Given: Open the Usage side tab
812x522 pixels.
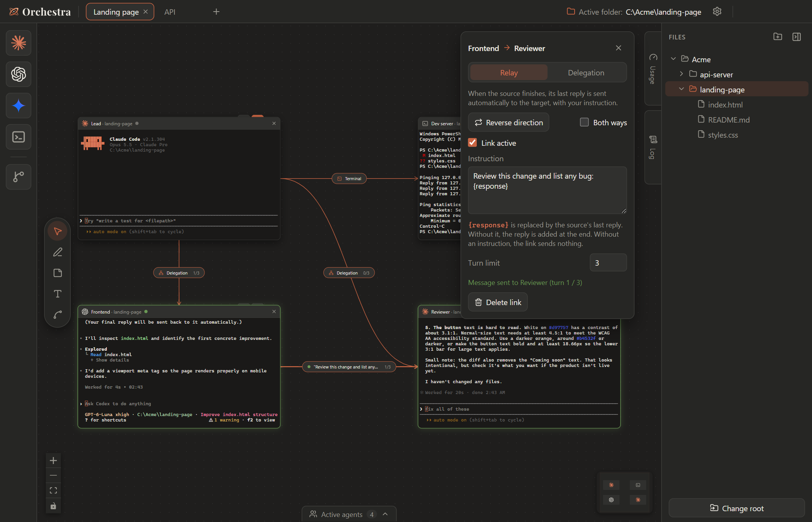Looking at the screenshot, I should pyautogui.click(x=653, y=68).
